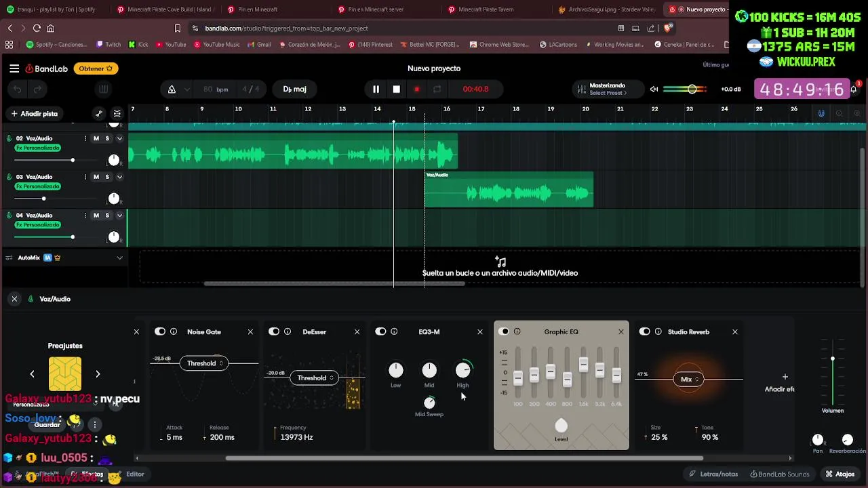
Task: Click Añadir pista to add a track
Action: [x=34, y=114]
